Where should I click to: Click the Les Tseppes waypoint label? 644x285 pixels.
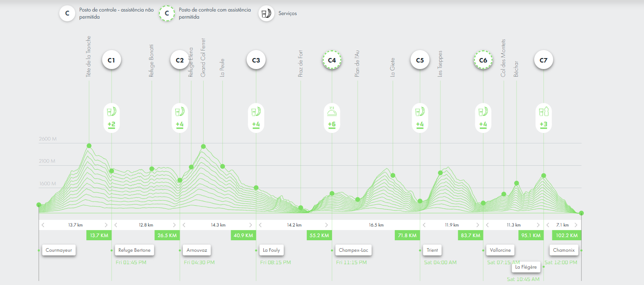tap(440, 64)
